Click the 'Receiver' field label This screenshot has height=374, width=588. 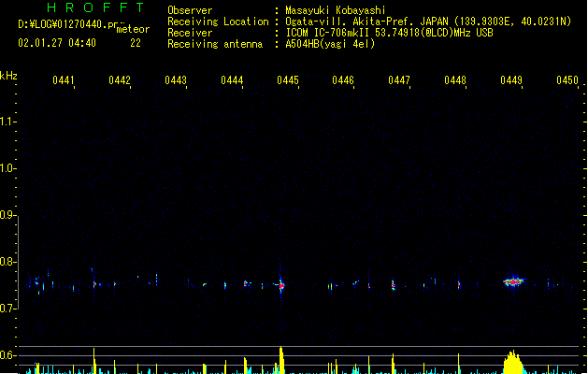coord(190,33)
